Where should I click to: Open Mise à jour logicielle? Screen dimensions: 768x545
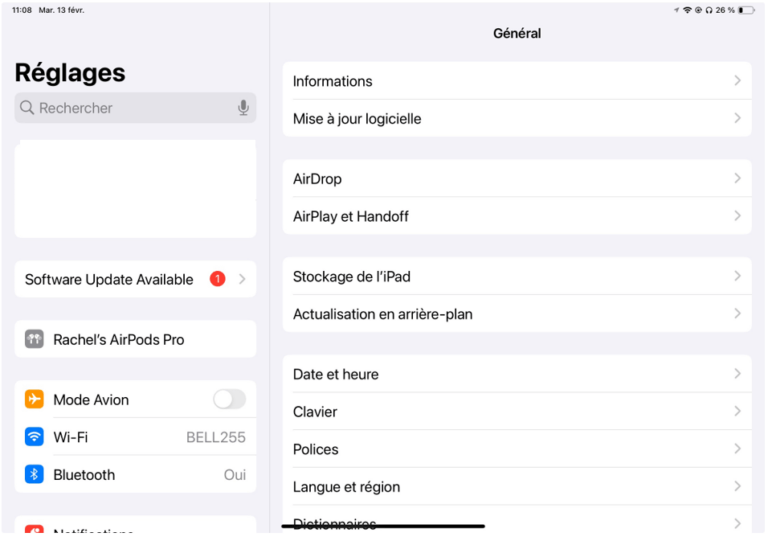click(x=517, y=118)
